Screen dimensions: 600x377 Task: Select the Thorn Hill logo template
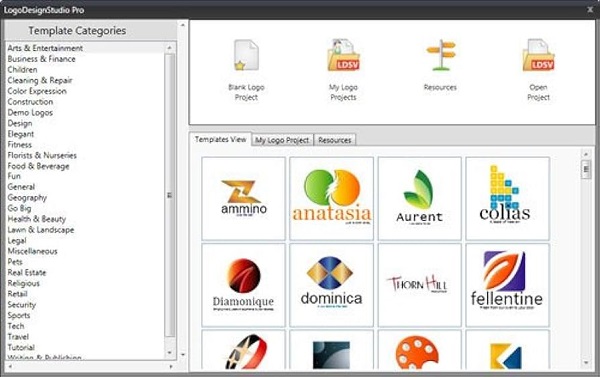point(419,285)
